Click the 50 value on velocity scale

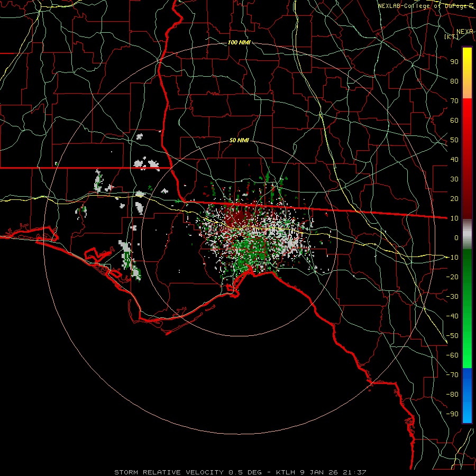click(x=454, y=140)
